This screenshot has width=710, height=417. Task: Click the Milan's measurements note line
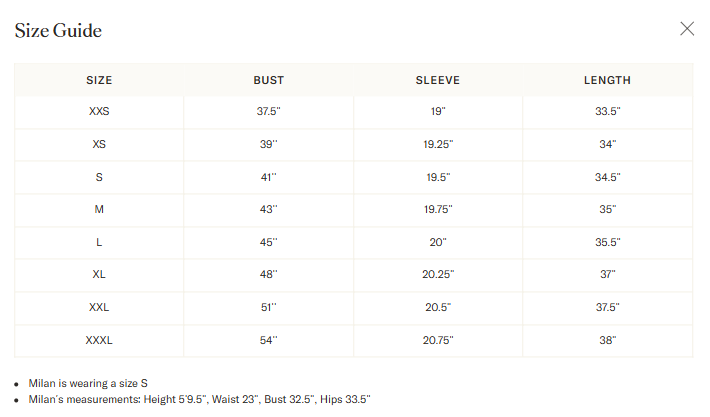coord(199,399)
